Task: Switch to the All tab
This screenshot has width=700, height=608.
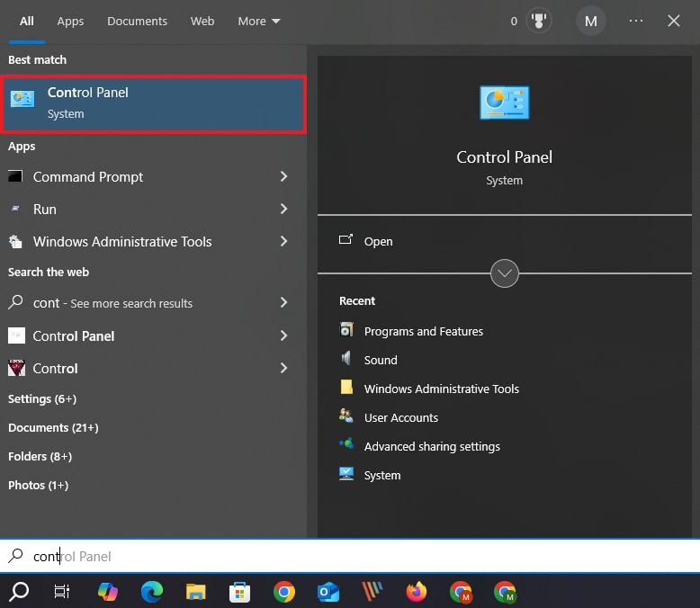Action: pos(27,21)
